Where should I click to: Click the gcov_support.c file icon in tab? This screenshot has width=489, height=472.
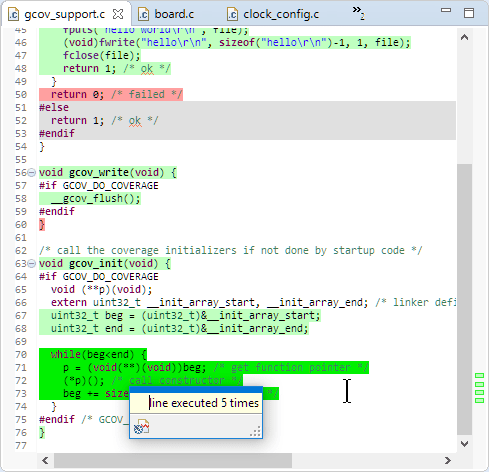[x=13, y=15]
